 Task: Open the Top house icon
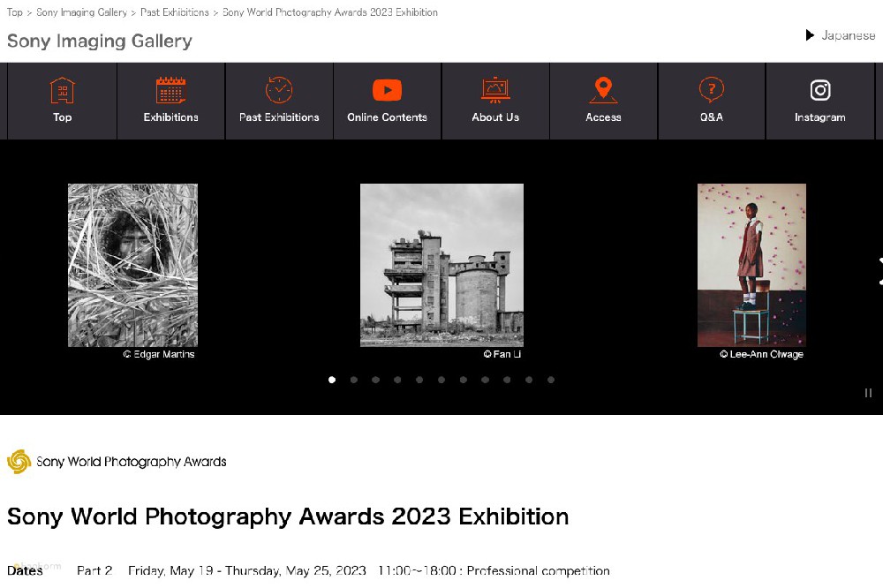(x=62, y=91)
